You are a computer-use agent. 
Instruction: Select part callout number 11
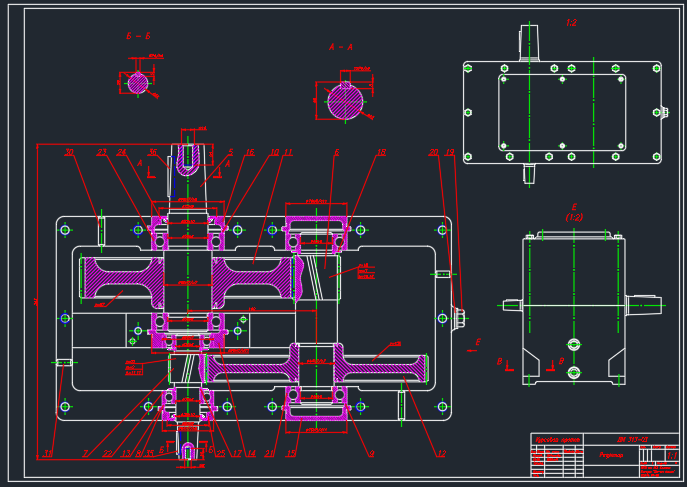click(x=288, y=153)
